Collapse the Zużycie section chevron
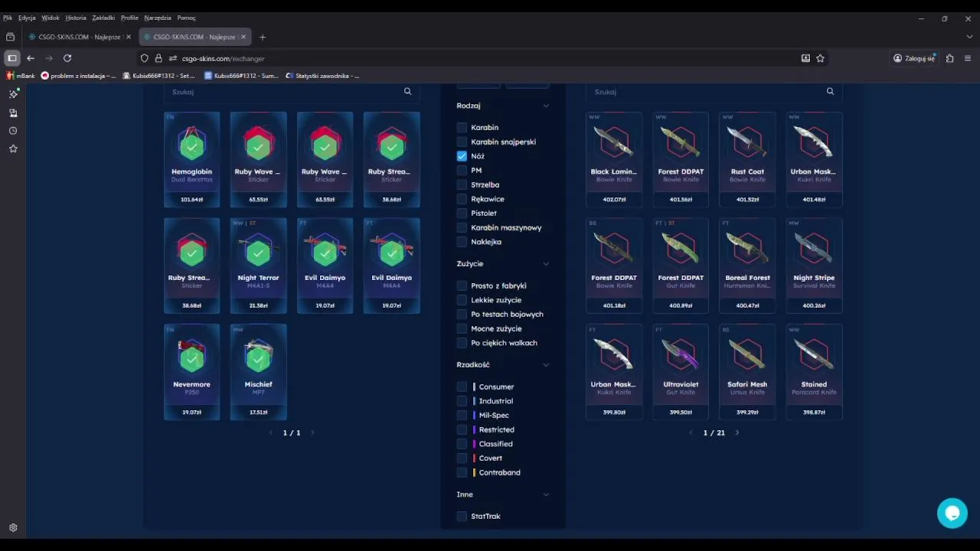Image resolution: width=980 pixels, height=551 pixels. point(546,264)
